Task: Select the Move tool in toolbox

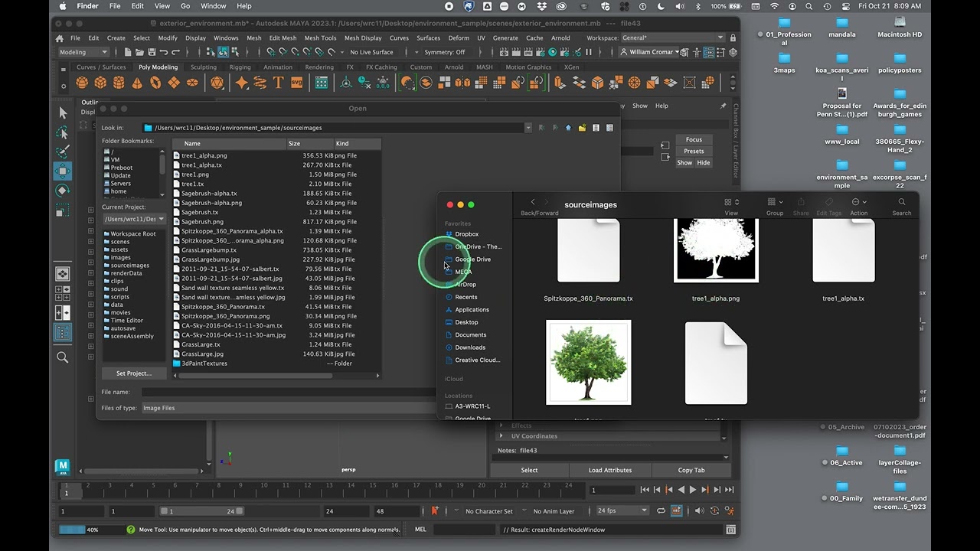Action: [63, 171]
